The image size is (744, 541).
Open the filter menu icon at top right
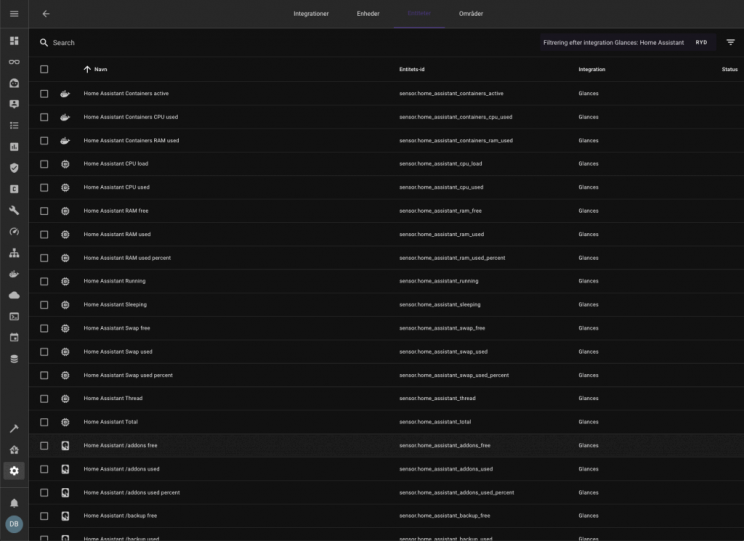pyautogui.click(x=730, y=42)
